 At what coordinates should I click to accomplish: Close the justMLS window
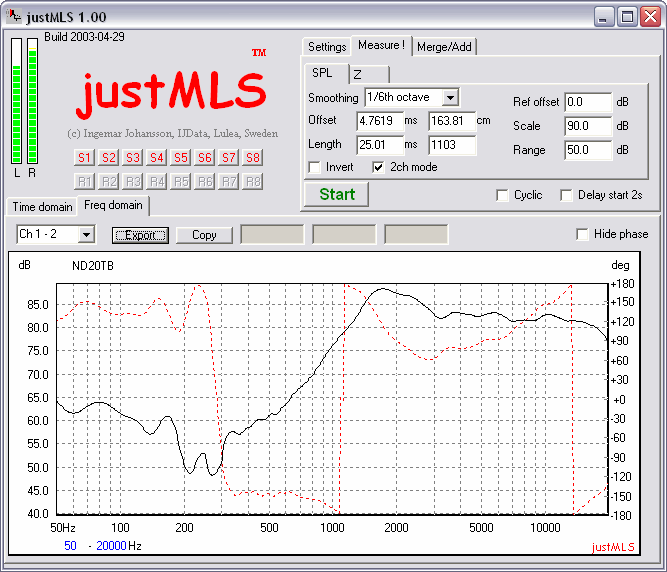(651, 17)
